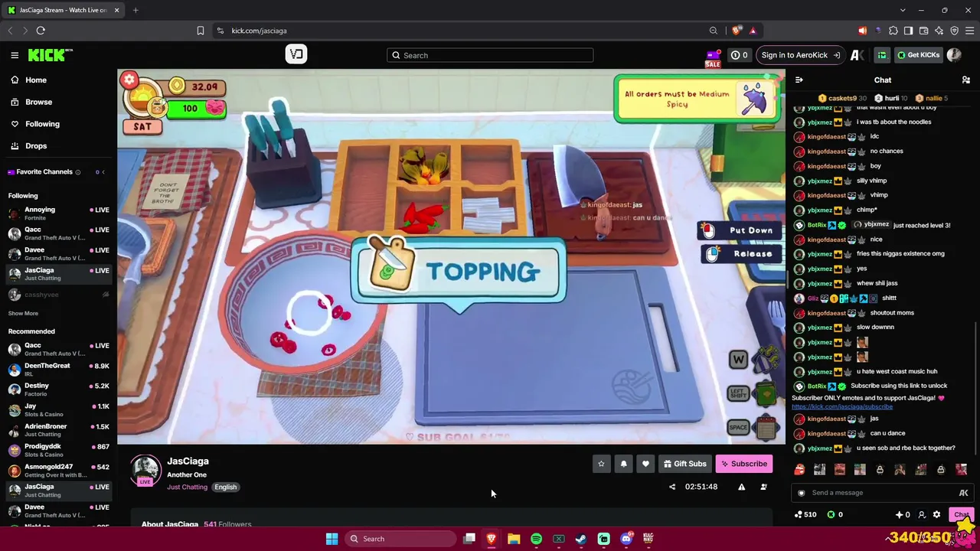The width and height of the screenshot is (980, 551).
Task: Toggle channel notifications bell
Action: coord(623,464)
